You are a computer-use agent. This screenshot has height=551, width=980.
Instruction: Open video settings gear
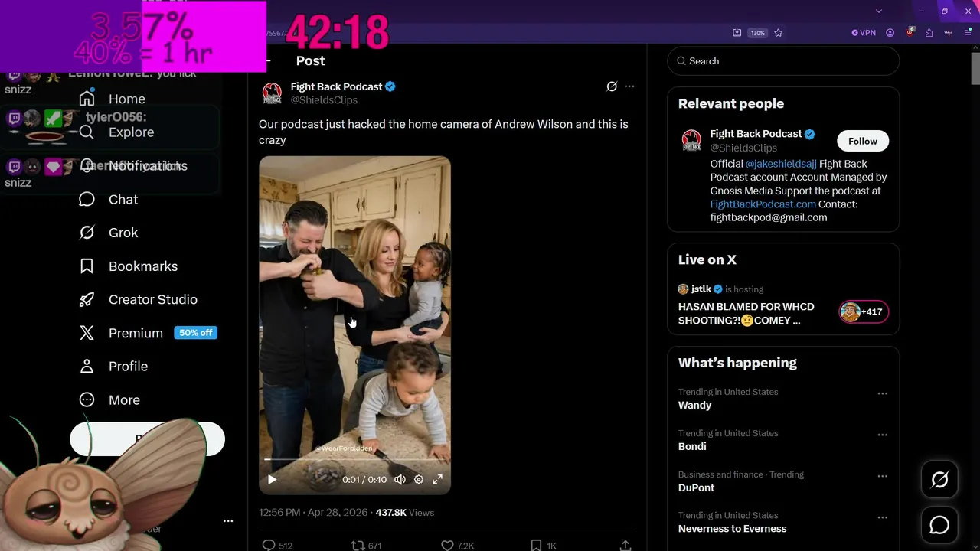(419, 479)
